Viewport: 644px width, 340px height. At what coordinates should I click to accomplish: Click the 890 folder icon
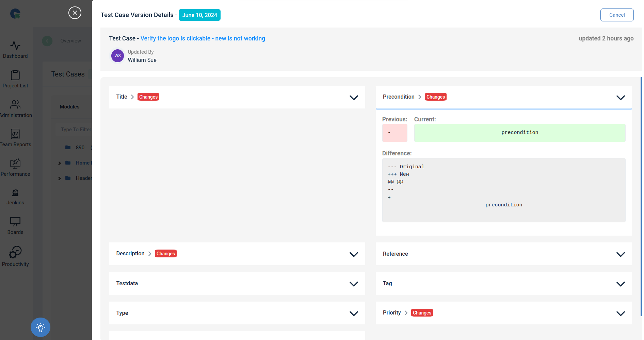(x=68, y=147)
